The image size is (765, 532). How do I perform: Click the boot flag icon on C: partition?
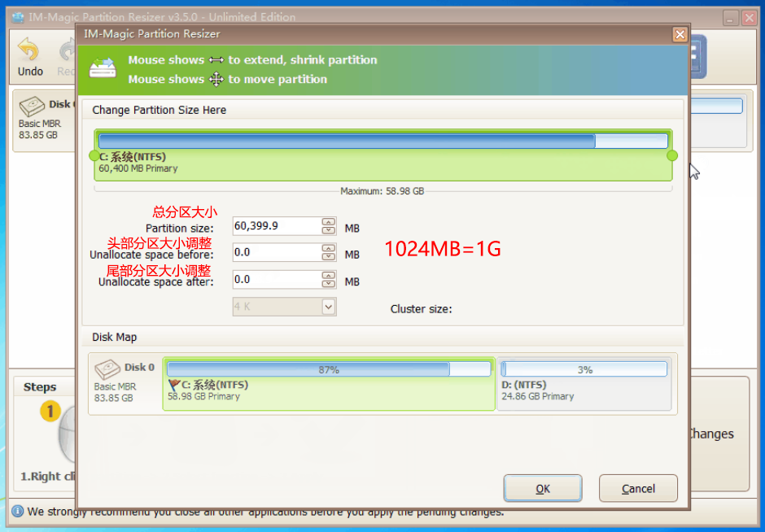click(x=173, y=386)
